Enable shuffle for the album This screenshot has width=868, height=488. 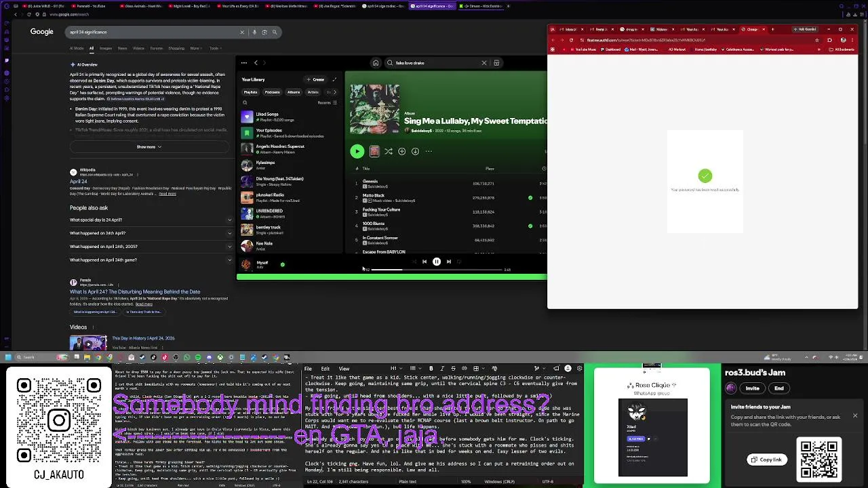click(388, 151)
